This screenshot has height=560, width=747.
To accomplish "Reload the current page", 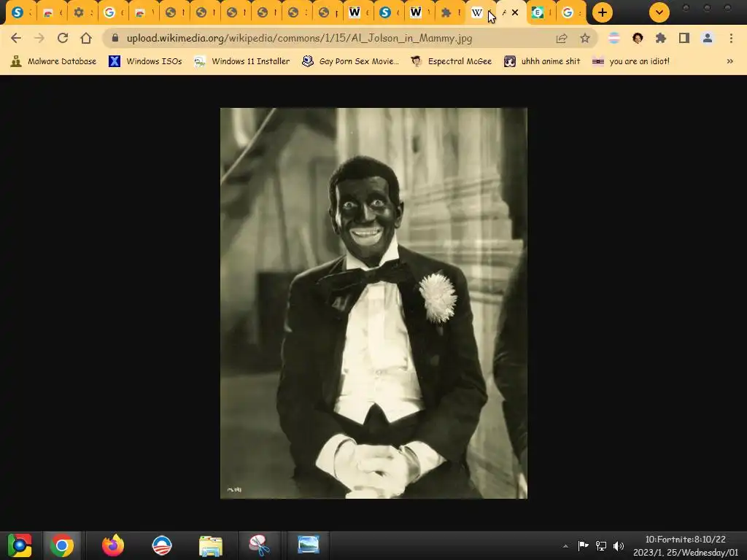I will [63, 38].
